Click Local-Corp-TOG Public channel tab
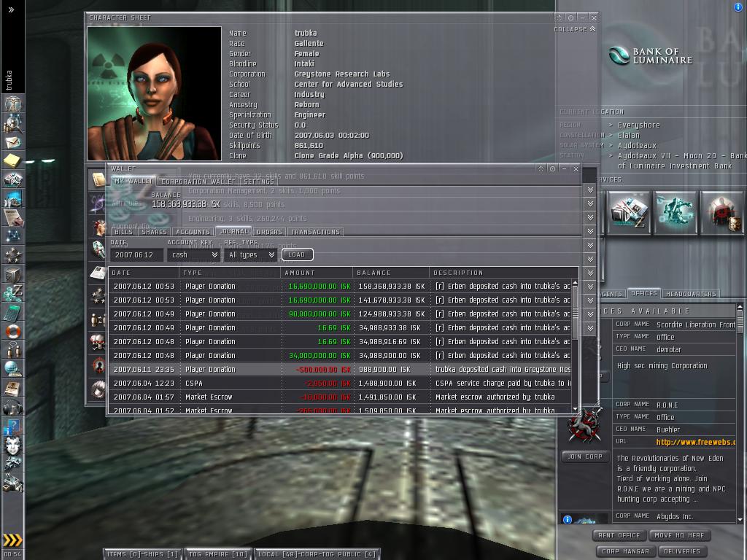This screenshot has width=747, height=560. 317,554
